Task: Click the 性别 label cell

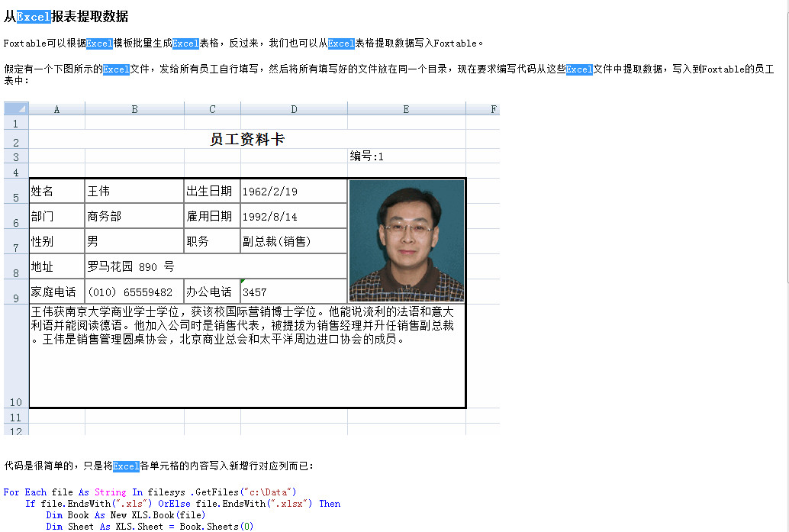Action: pyautogui.click(x=57, y=241)
